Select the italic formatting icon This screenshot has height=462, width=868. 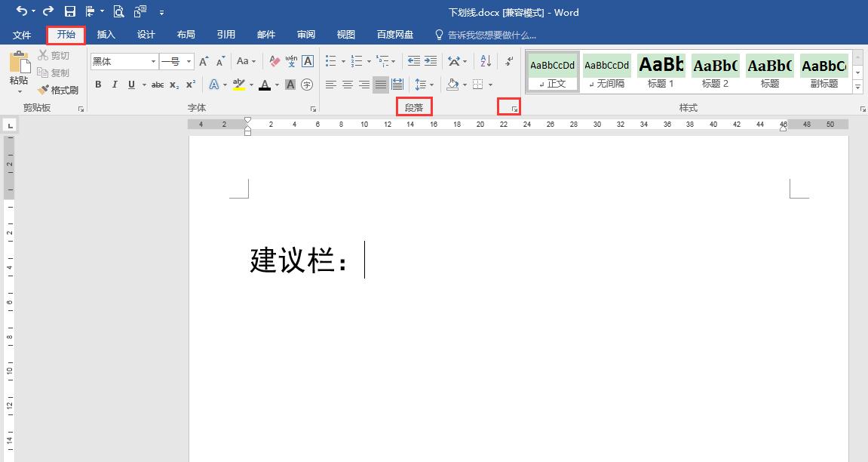(114, 85)
